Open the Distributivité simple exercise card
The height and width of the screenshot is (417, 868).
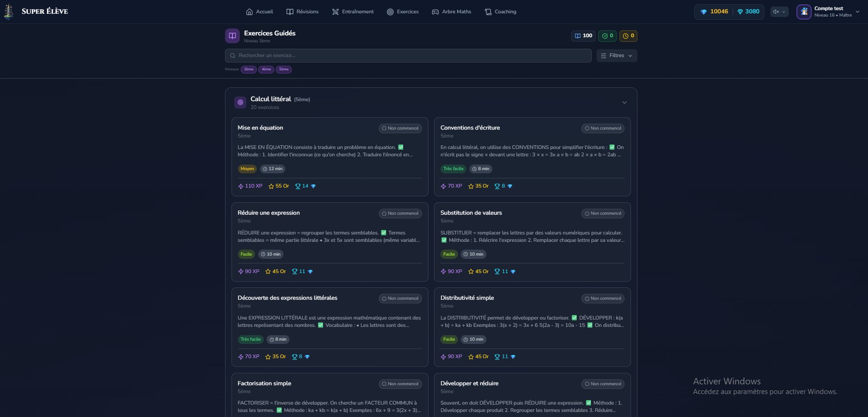coord(532,326)
